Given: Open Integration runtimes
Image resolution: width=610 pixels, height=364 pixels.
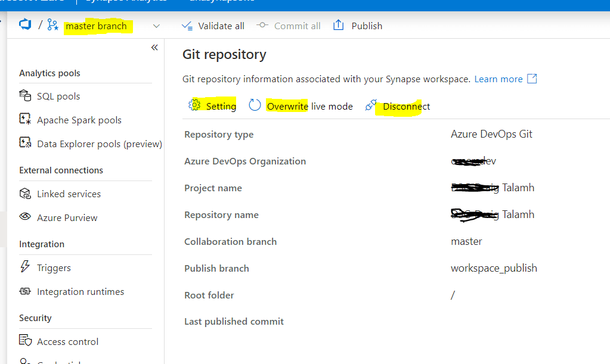Looking at the screenshot, I should [x=80, y=292].
